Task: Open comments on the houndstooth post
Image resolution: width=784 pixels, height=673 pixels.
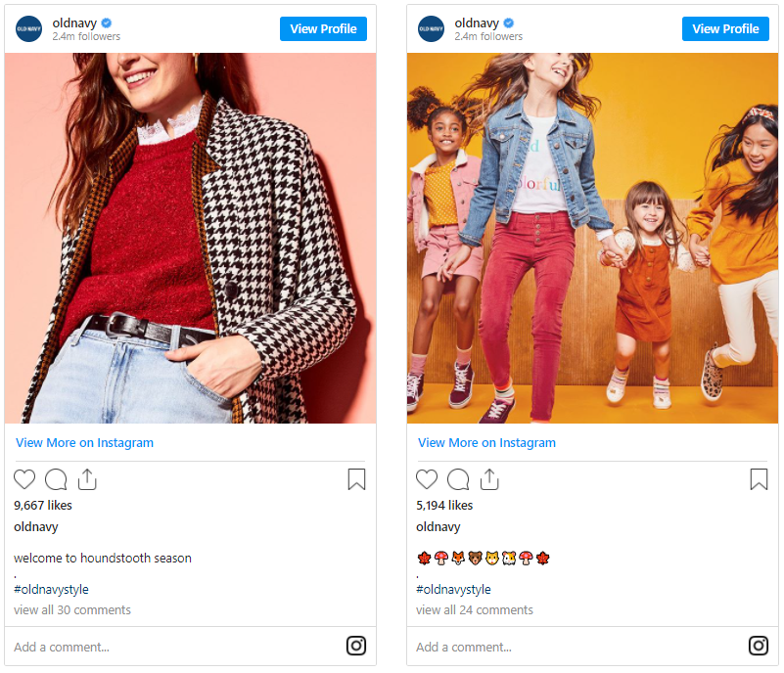Action: coord(56,479)
